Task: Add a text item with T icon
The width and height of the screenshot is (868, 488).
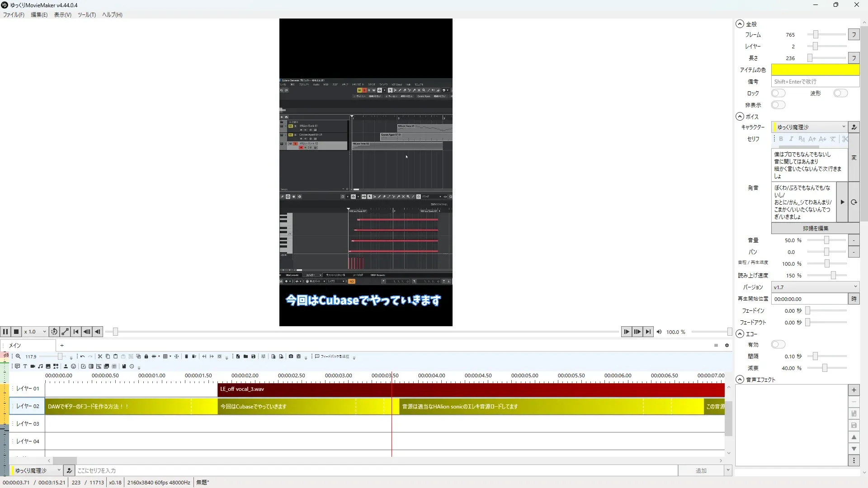Action: click(x=25, y=366)
